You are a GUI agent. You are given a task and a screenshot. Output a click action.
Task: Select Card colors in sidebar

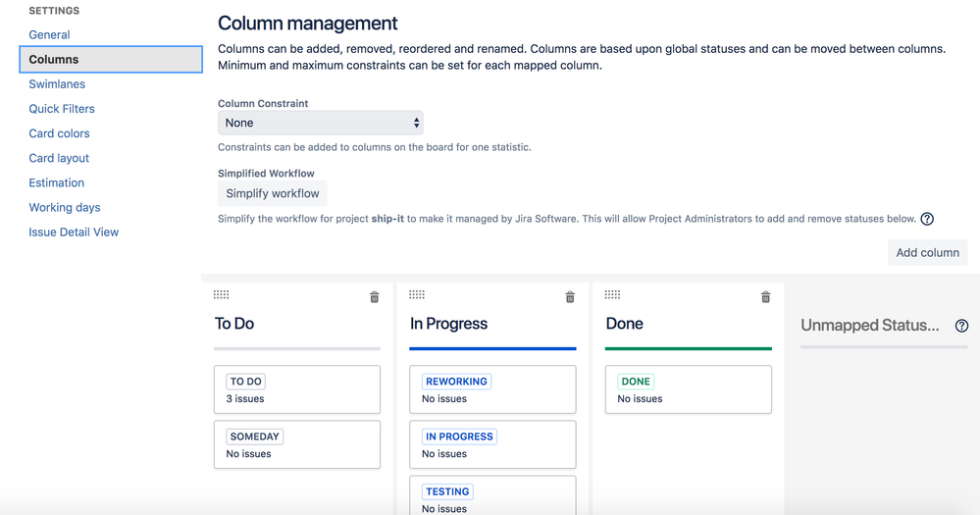(59, 133)
